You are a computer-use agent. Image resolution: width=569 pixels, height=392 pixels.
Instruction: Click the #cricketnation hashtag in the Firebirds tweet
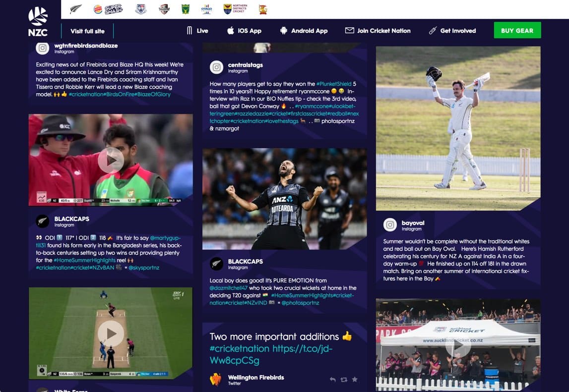(x=240, y=348)
